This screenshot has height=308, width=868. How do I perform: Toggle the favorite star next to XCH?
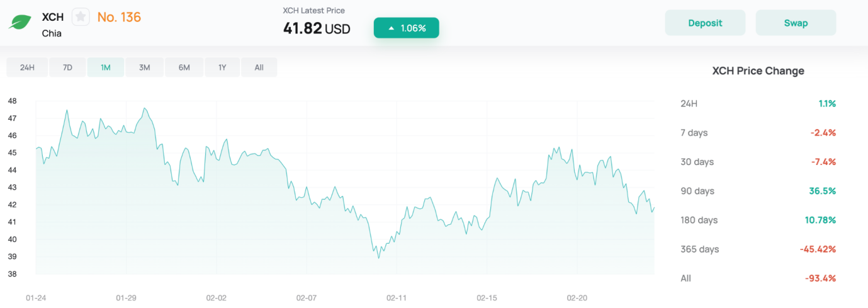pos(81,17)
